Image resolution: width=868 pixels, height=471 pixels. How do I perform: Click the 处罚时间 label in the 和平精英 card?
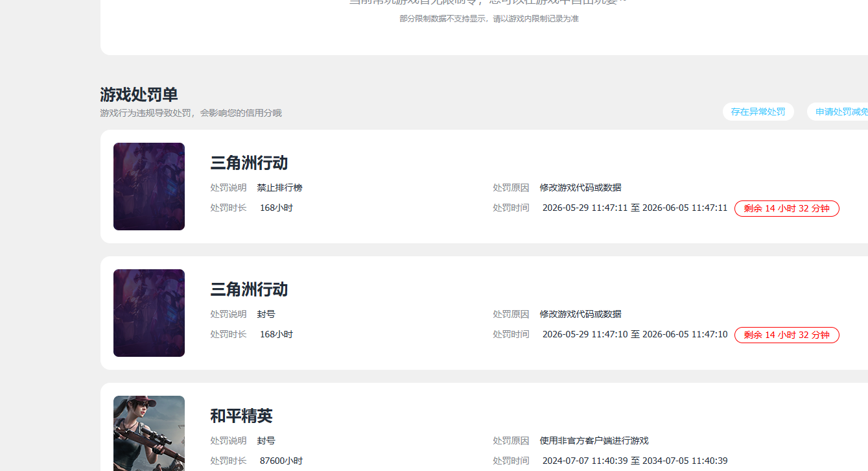tap(511, 461)
